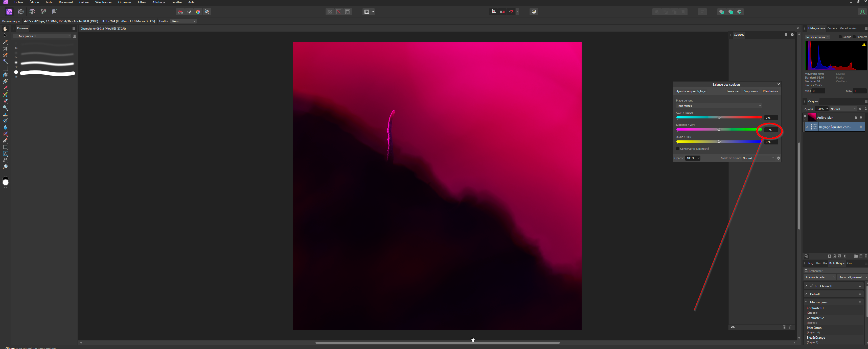Screen dimensions: 868x349
Task: Open the Calques blend mode Normal dropdown
Action: pos(843,109)
